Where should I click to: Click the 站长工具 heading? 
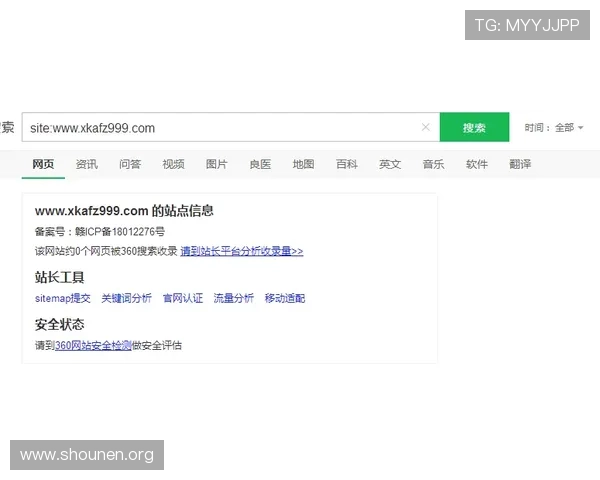point(59,277)
